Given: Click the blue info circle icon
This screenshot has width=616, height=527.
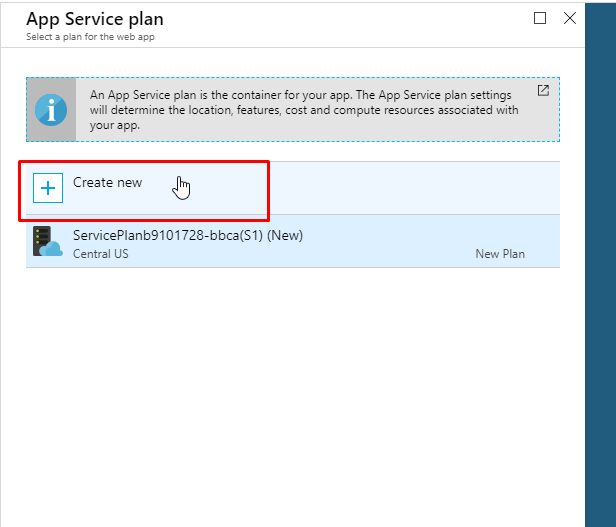Looking at the screenshot, I should 51,110.
